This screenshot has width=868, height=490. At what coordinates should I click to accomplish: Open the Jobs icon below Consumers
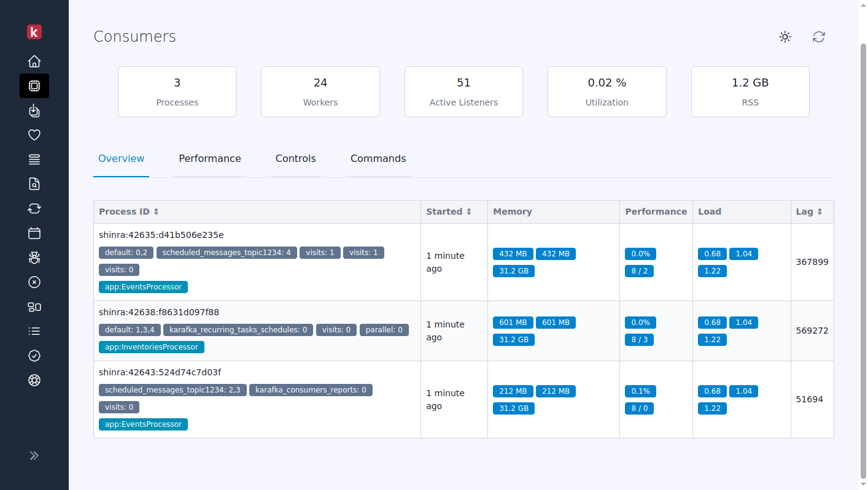coord(34,110)
